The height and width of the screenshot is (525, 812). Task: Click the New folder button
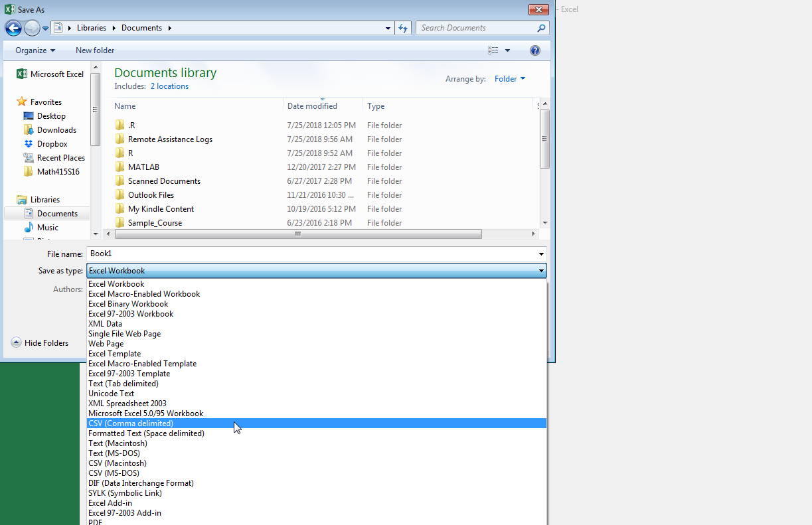(x=95, y=50)
